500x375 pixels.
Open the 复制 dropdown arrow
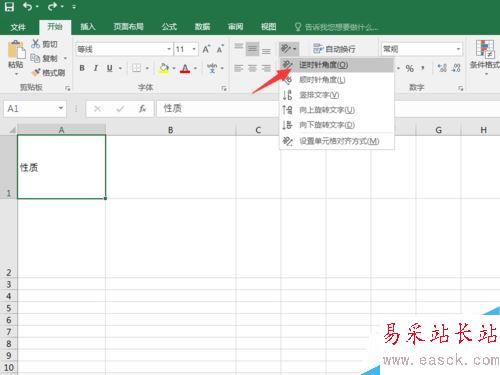65,58
